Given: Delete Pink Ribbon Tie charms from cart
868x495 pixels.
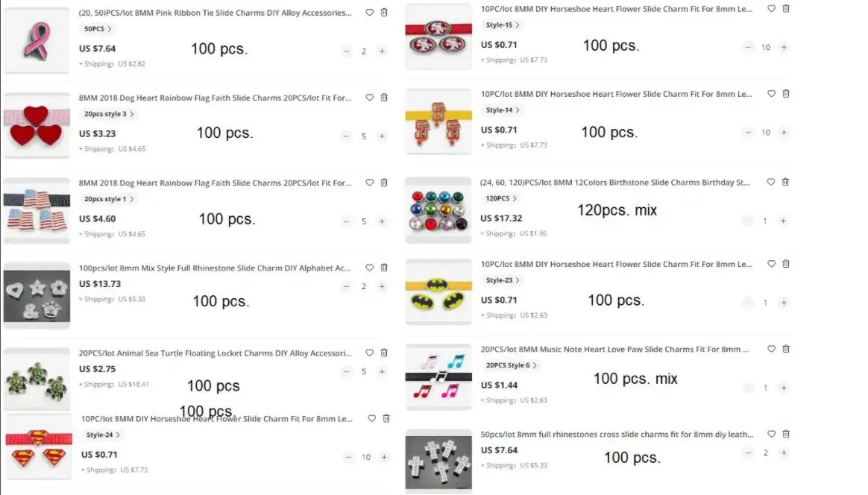Looking at the screenshot, I should click(384, 13).
